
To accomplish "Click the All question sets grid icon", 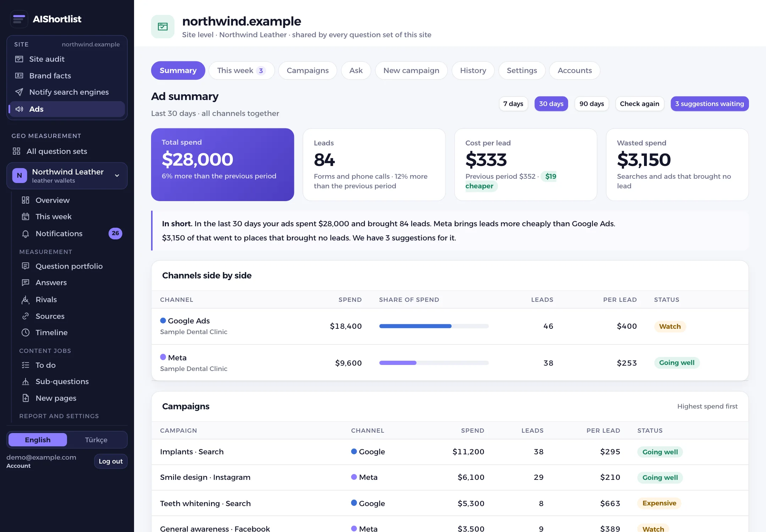I will click(16, 151).
